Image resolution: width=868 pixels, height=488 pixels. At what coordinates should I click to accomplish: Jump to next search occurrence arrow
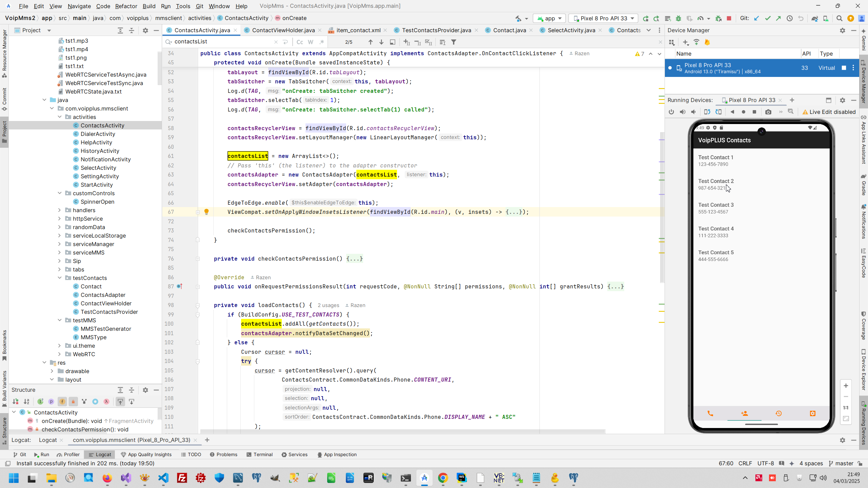coord(381,42)
